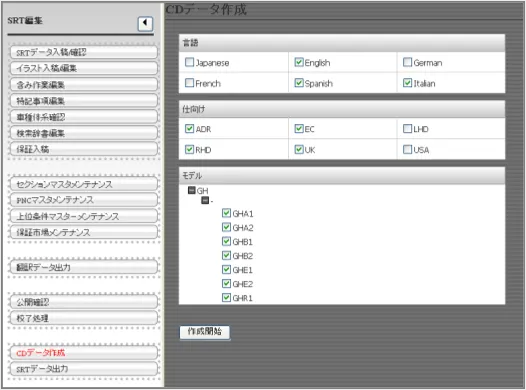Check the French language checkbox

(190, 83)
